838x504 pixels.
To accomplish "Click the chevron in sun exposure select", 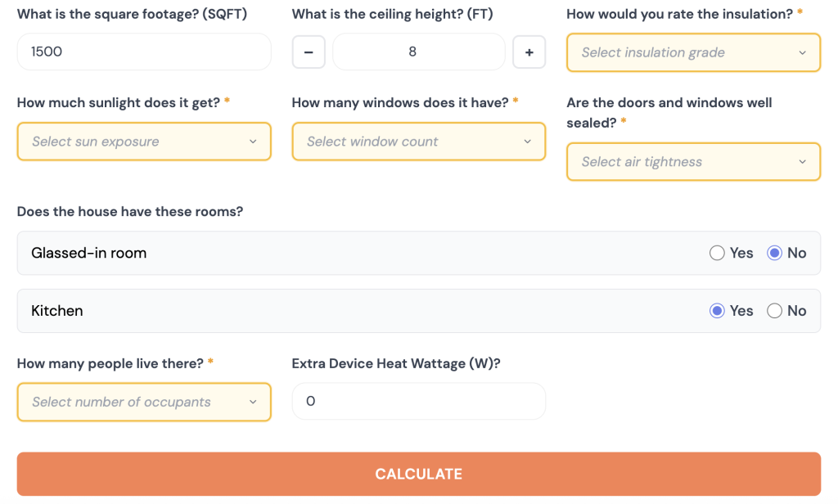I will coord(253,142).
